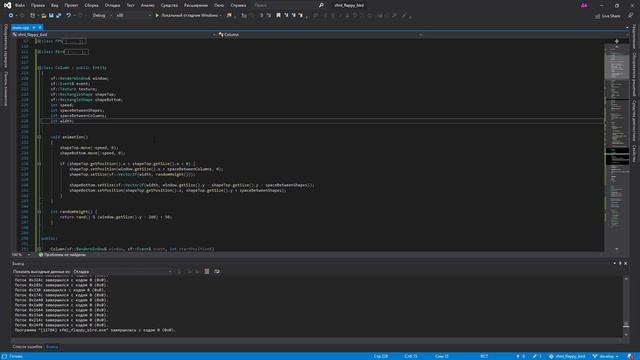Pin the main.cpp tab

[x=34, y=27]
